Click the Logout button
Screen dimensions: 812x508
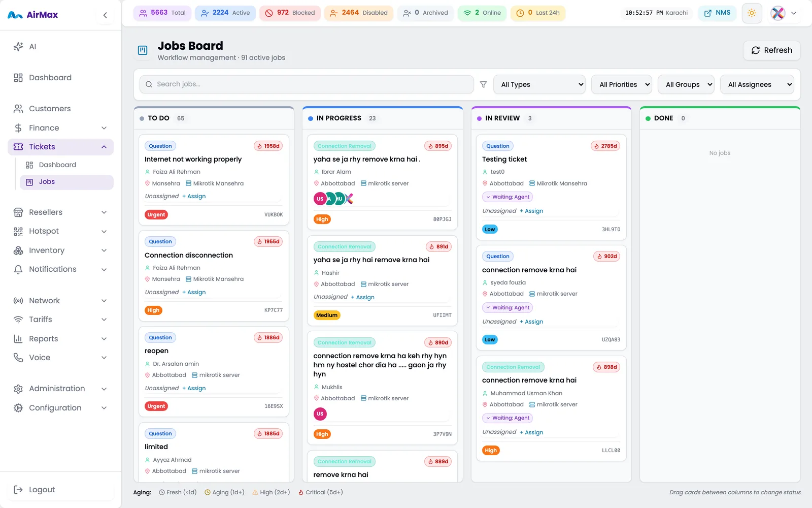coord(61,490)
